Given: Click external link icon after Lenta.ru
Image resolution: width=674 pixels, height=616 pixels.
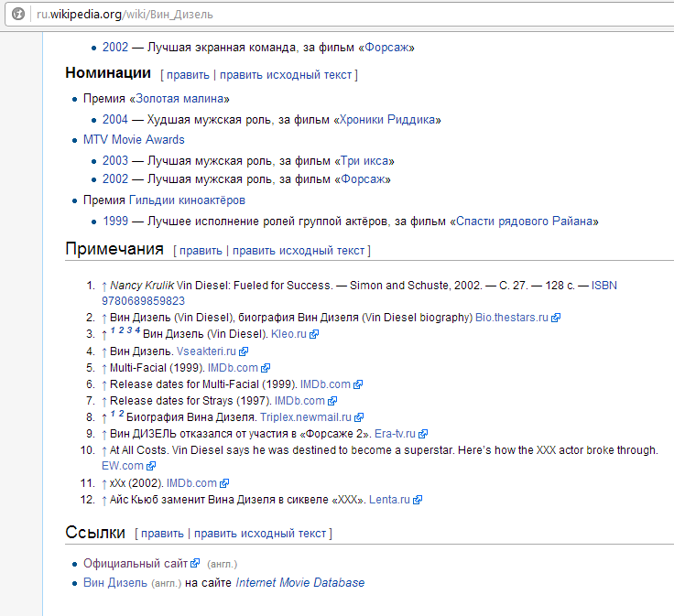Looking at the screenshot, I should [418, 500].
